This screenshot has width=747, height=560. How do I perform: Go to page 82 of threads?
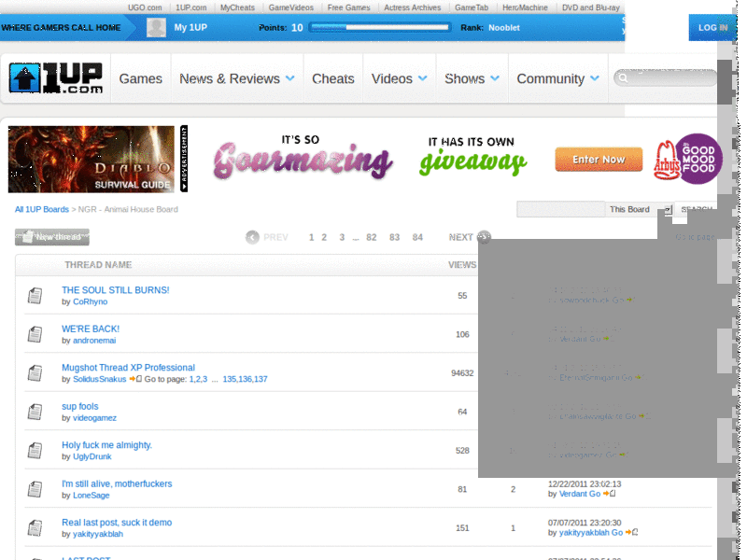coord(372,237)
